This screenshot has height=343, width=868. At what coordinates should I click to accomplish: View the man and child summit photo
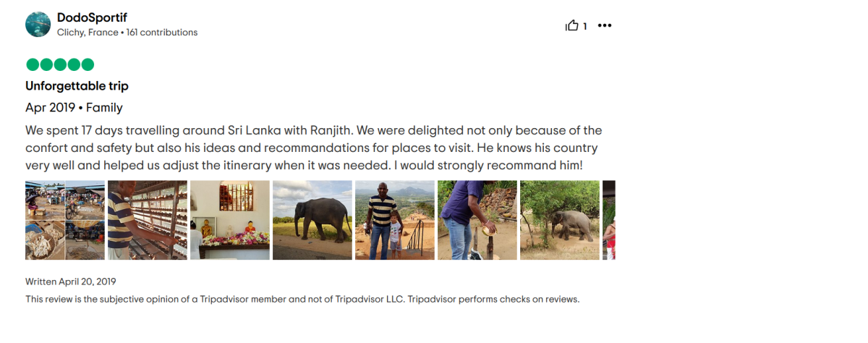coord(395,220)
